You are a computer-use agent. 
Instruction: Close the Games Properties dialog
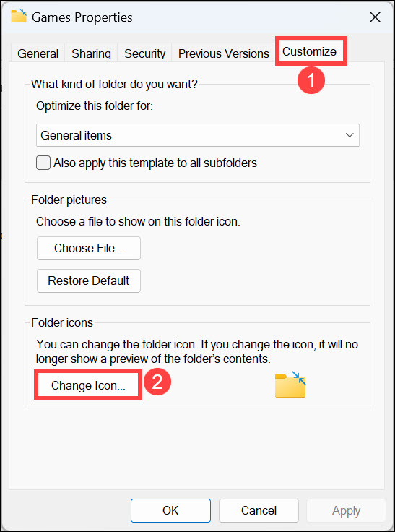click(375, 17)
